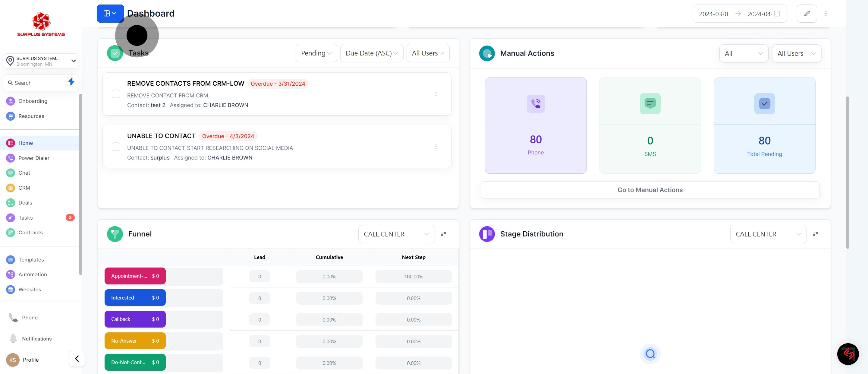
Task: Click calendar icon in date range picker
Action: (x=777, y=14)
